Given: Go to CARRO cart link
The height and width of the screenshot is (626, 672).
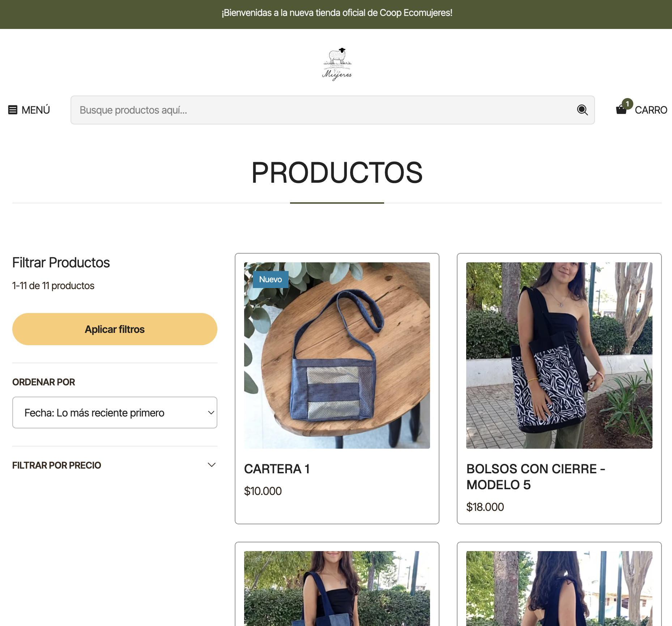Looking at the screenshot, I should pos(651,110).
